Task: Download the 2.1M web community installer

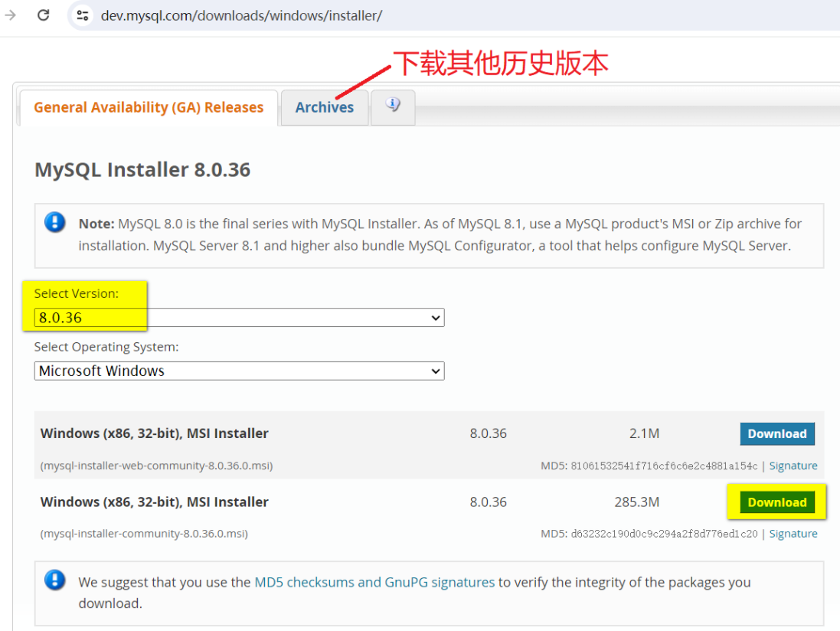Action: pos(777,434)
